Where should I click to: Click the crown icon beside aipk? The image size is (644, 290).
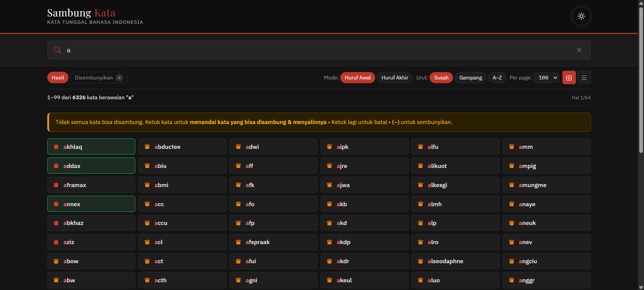(329, 147)
